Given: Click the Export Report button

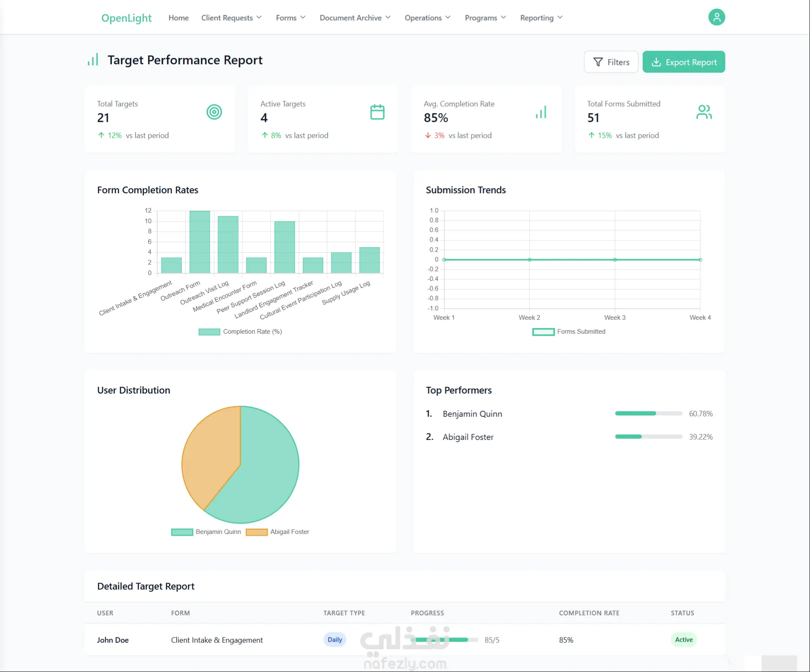Looking at the screenshot, I should click(683, 62).
